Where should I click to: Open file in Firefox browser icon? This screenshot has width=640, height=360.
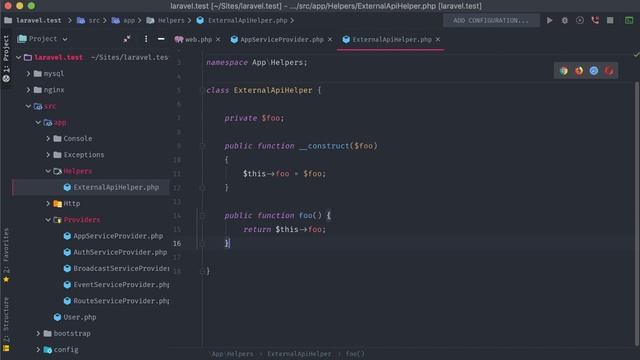point(579,71)
